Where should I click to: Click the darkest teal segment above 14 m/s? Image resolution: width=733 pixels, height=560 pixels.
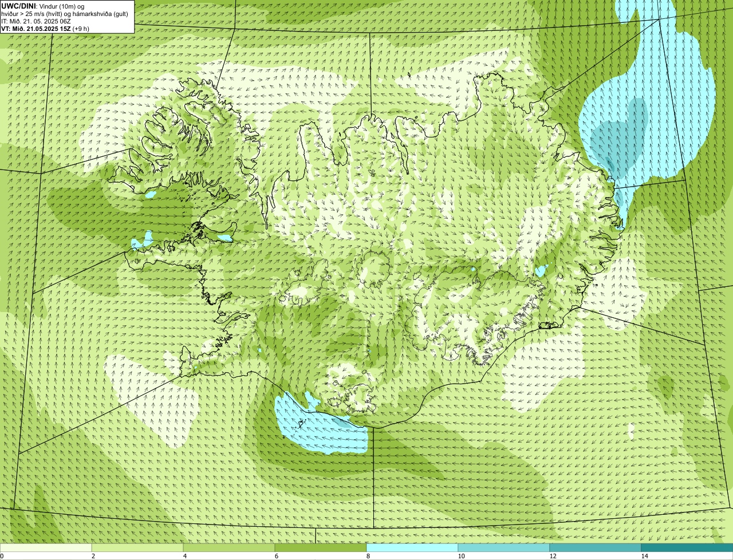coord(687,547)
